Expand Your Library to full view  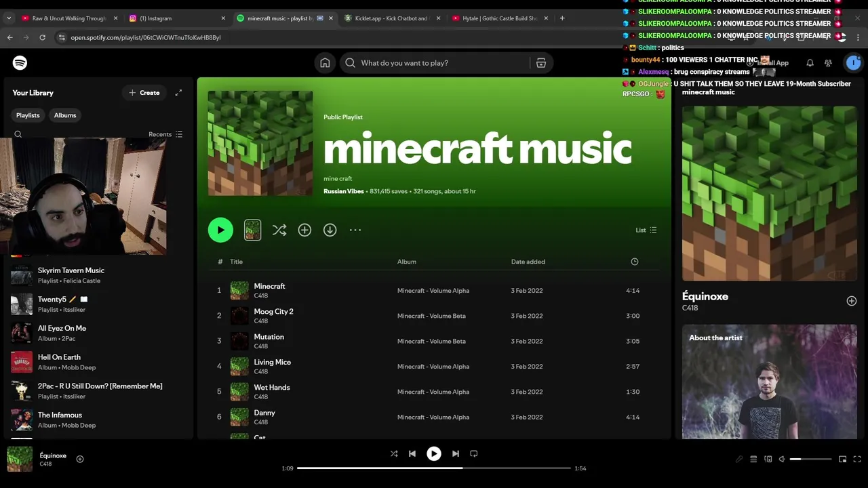tap(178, 93)
